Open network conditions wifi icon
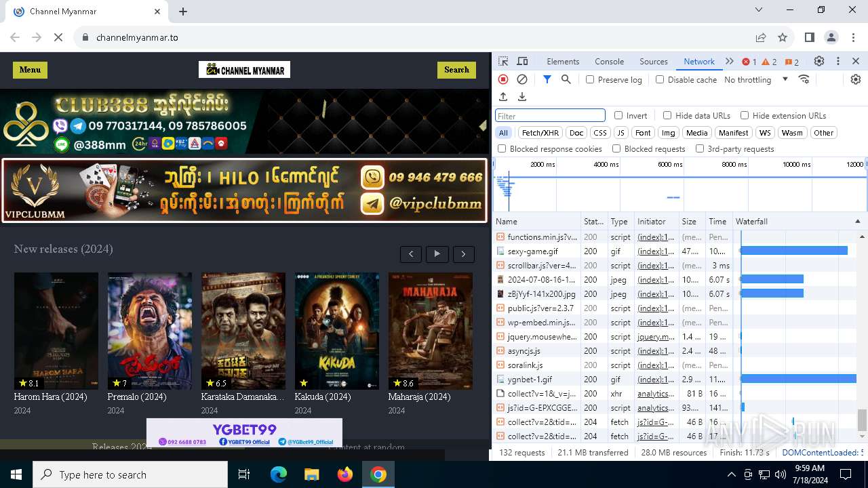Viewport: 868px width, 488px height. 804,79
